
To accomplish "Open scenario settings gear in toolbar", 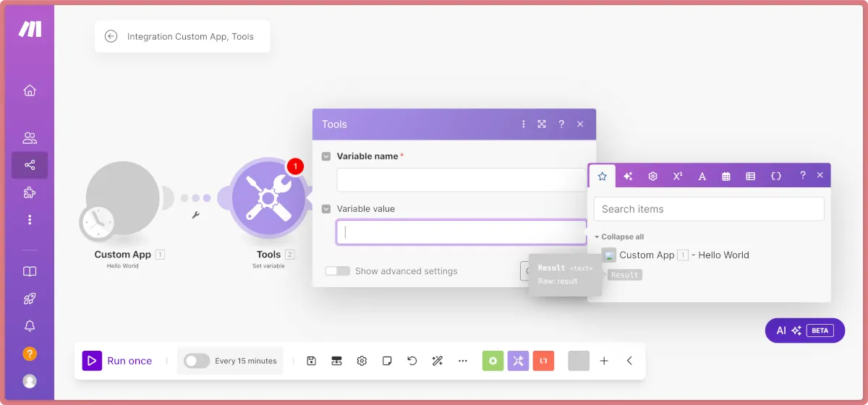I will click(x=362, y=361).
